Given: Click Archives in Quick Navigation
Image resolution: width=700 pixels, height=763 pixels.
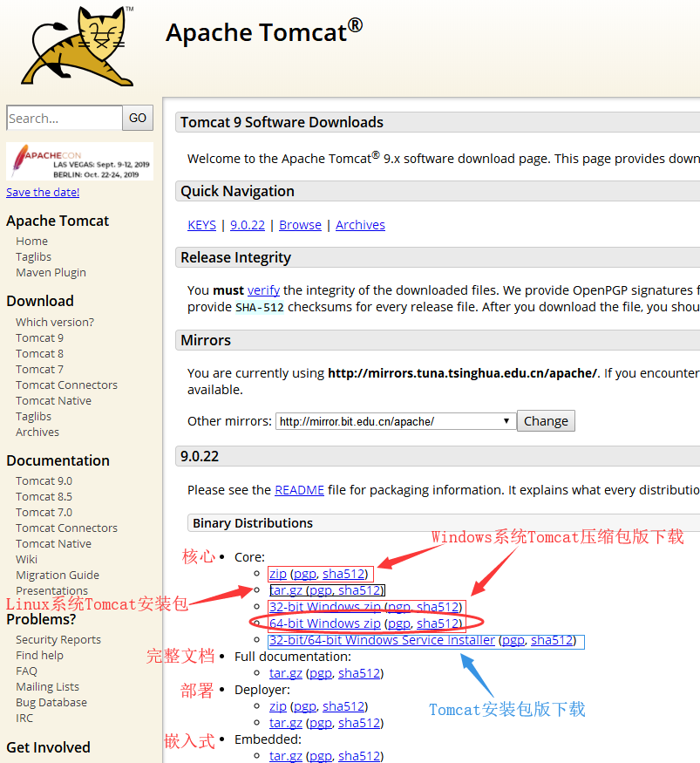Looking at the screenshot, I should [x=360, y=225].
